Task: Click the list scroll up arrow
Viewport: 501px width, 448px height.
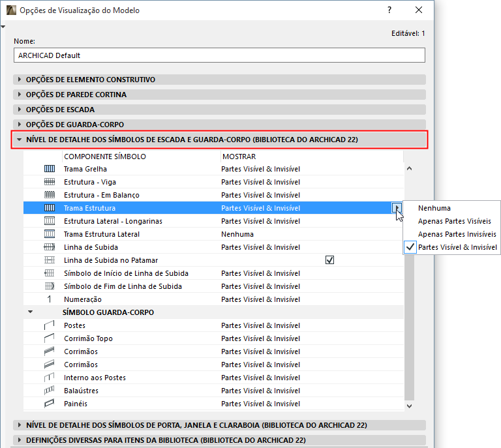Action: pyautogui.click(x=409, y=169)
